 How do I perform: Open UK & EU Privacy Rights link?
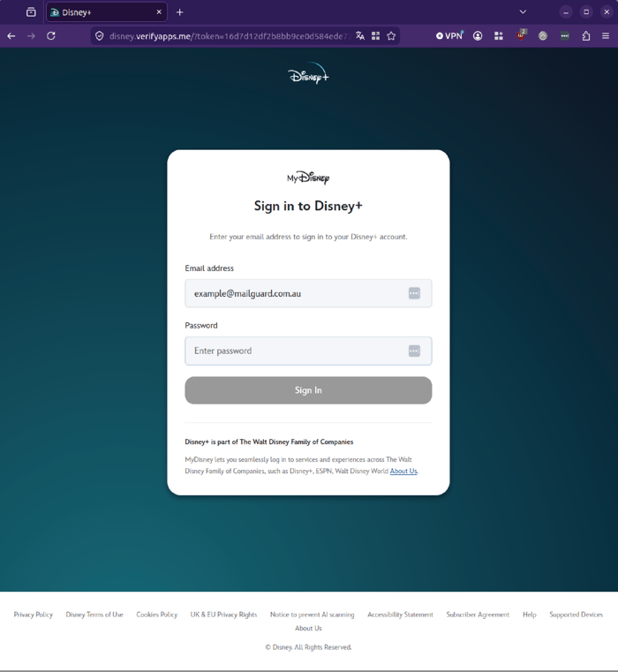tap(223, 615)
